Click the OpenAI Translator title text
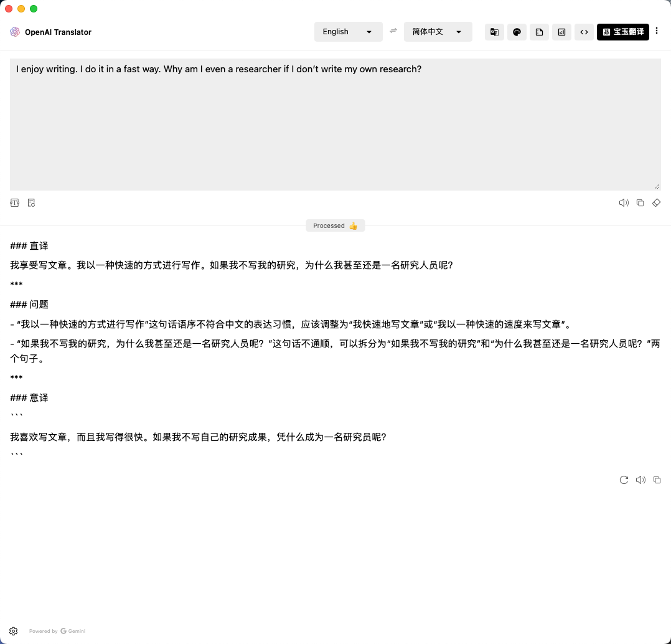Image resolution: width=671 pixels, height=644 pixels. 59,32
